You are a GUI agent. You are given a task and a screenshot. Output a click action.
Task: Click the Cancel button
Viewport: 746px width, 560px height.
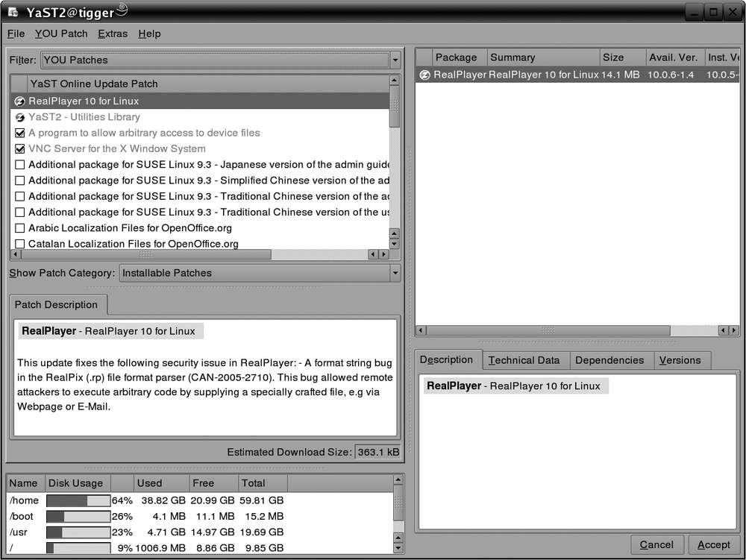pyautogui.click(x=657, y=544)
